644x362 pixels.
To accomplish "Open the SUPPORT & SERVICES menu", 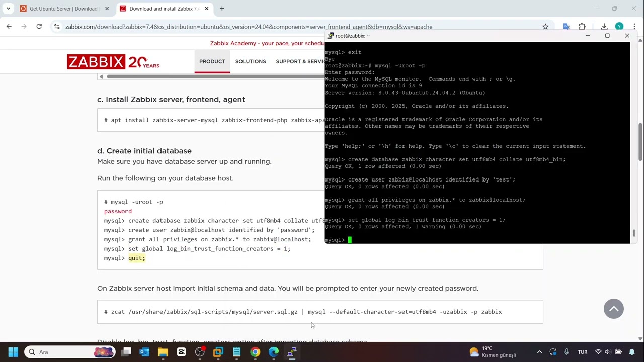I will [300, 61].
